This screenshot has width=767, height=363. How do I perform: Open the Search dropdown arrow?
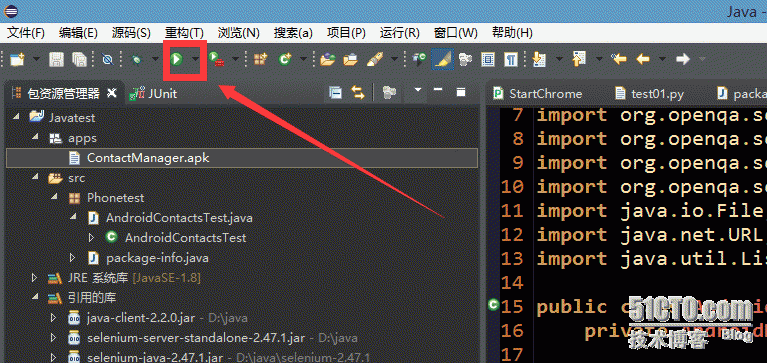pos(394,59)
